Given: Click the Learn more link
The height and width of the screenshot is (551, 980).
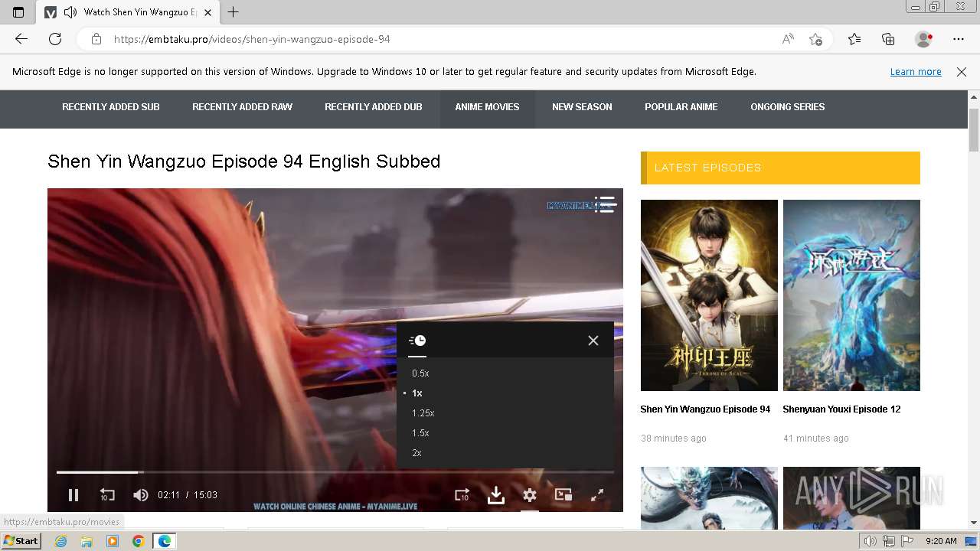Looking at the screenshot, I should [x=916, y=72].
